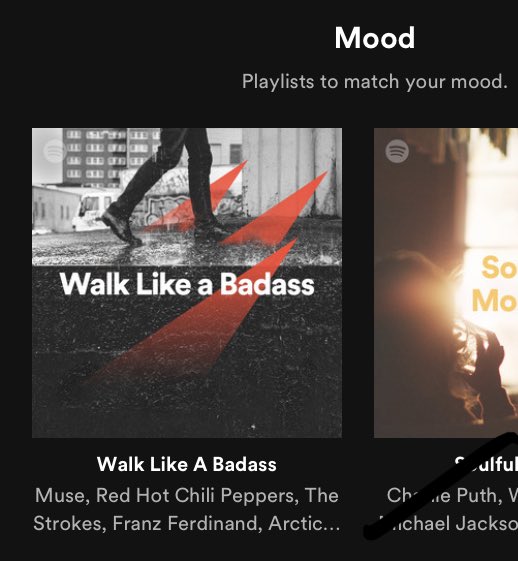Viewport: 518px width, 561px height.
Task: Click the 'Playlists to match your mood' subtitle
Action: tap(375, 82)
